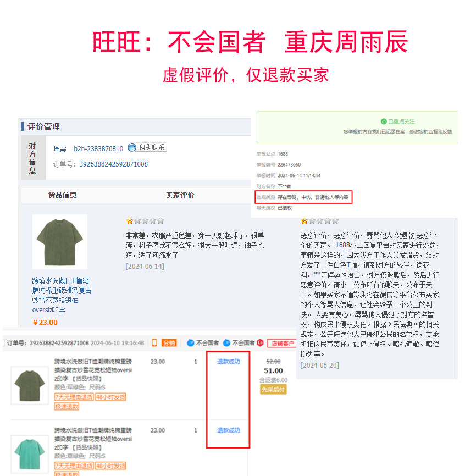The image size is (476, 476).
Task: Click first 退款成功 refund status link
Action: pos(229,362)
